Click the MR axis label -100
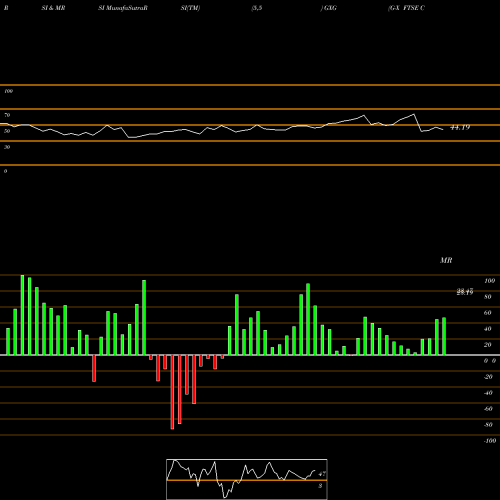 (489, 441)
